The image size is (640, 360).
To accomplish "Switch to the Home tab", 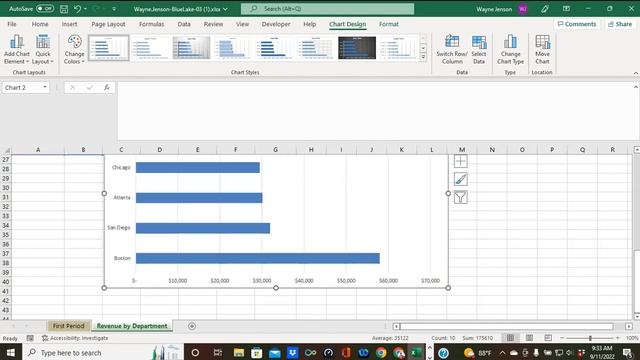I will coord(40,24).
